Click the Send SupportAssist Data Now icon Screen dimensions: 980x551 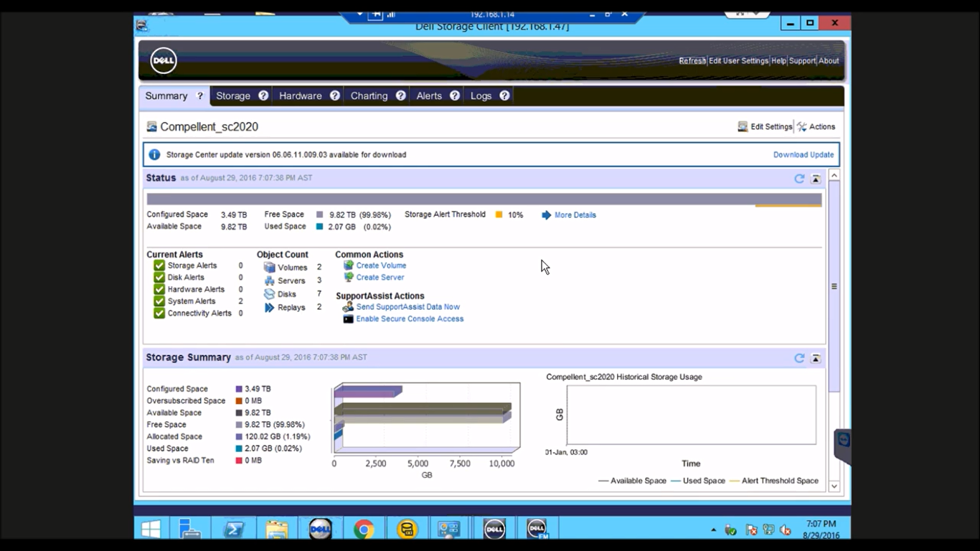(347, 306)
